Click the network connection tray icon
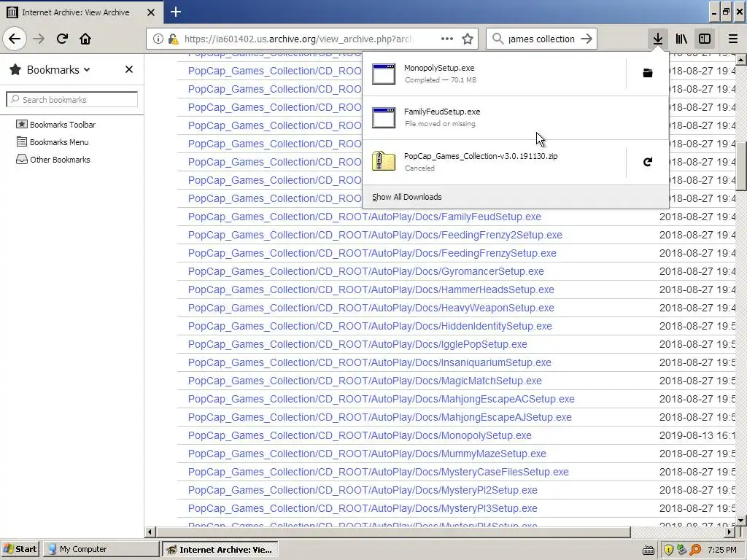The image size is (747, 560). [x=682, y=550]
